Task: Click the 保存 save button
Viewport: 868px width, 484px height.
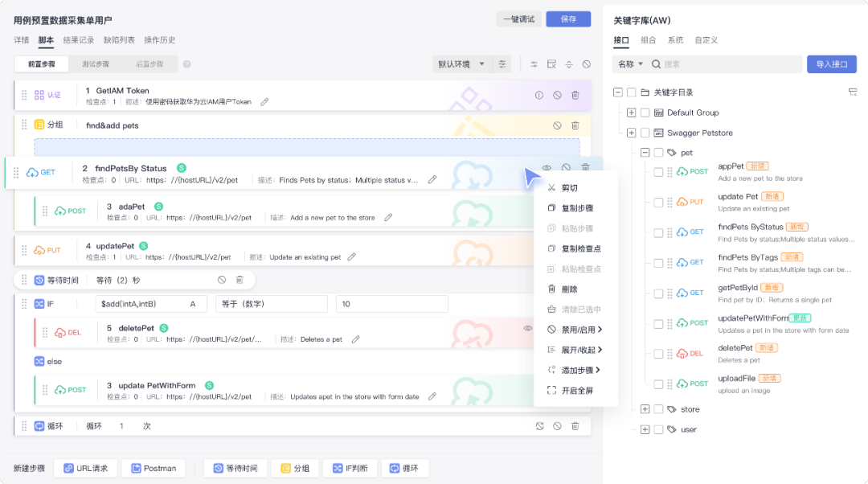Action: point(567,18)
